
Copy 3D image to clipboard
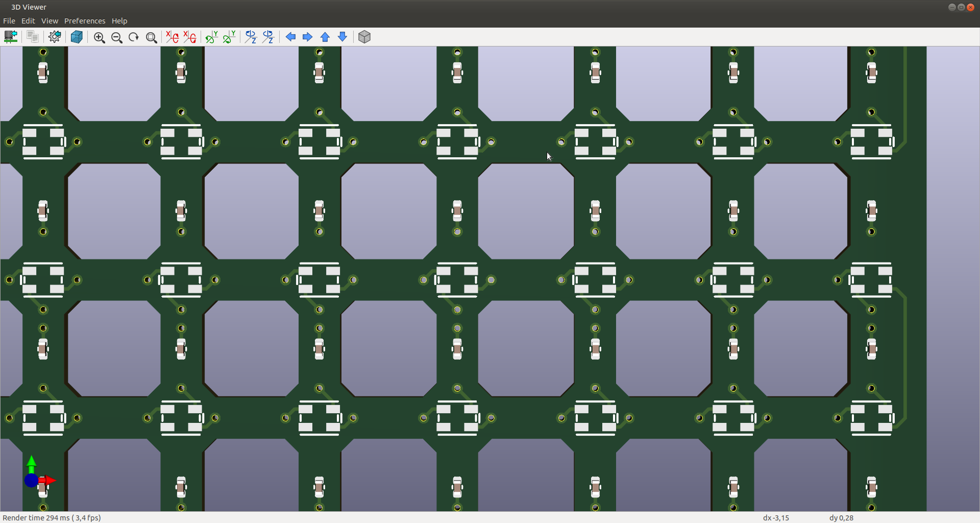[x=32, y=37]
